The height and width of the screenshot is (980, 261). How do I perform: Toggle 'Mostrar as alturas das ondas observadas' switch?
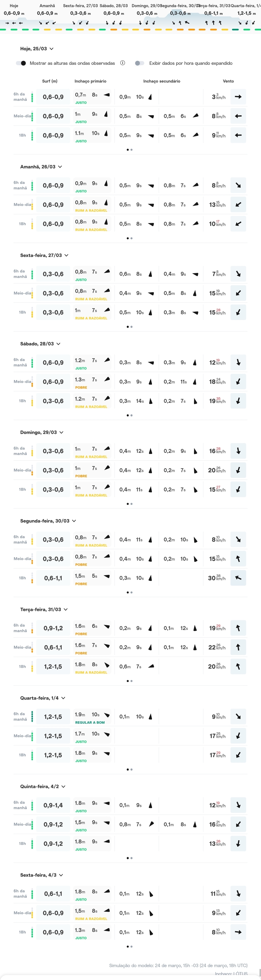point(21,63)
